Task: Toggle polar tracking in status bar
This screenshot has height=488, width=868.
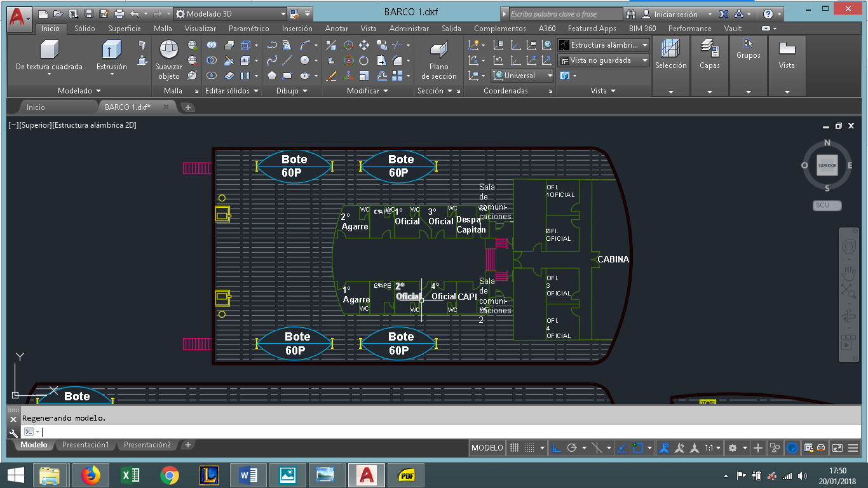Action: click(x=571, y=448)
